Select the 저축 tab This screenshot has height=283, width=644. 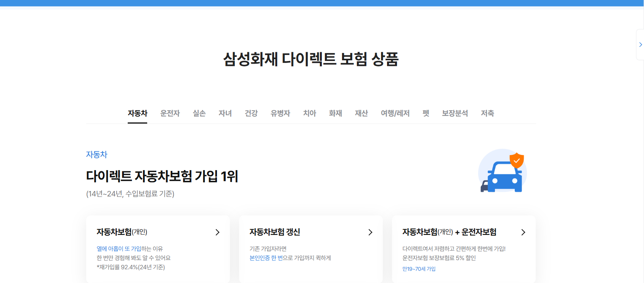[487, 113]
